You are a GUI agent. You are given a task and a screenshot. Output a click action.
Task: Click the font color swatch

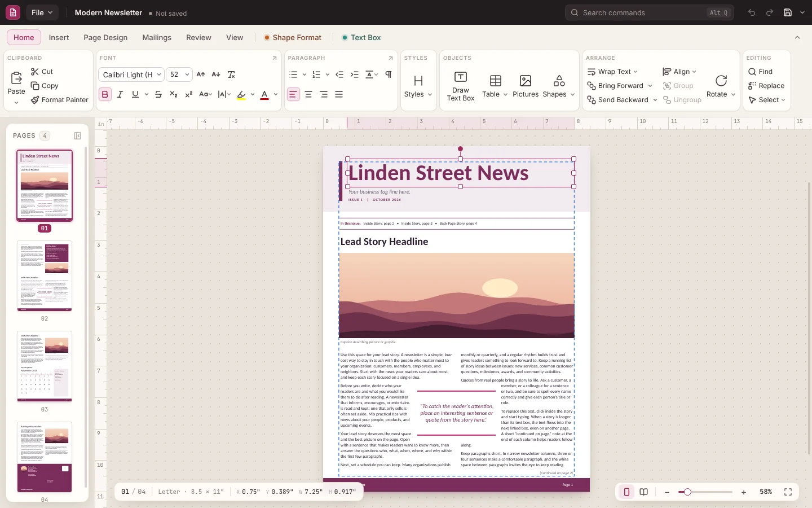pyautogui.click(x=264, y=94)
